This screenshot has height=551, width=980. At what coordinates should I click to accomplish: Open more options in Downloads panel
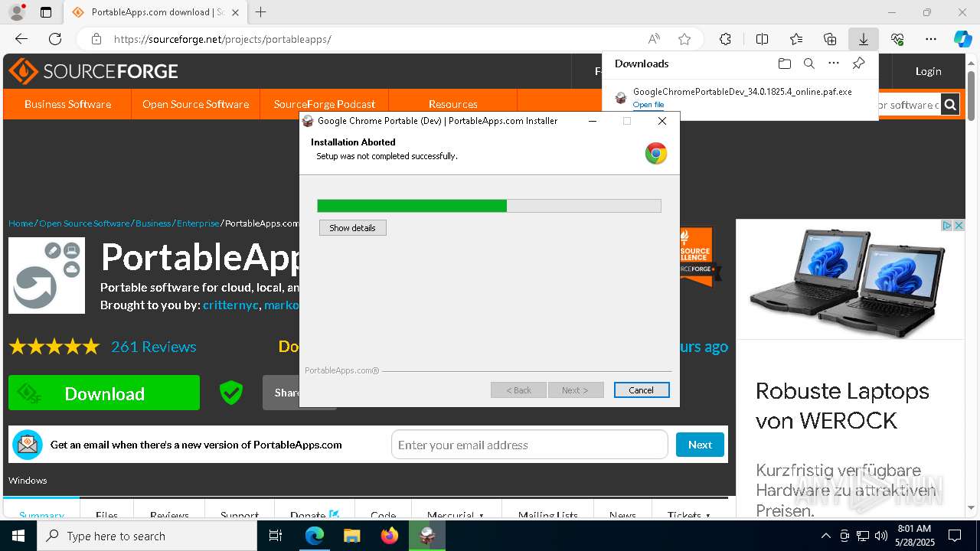coord(834,64)
